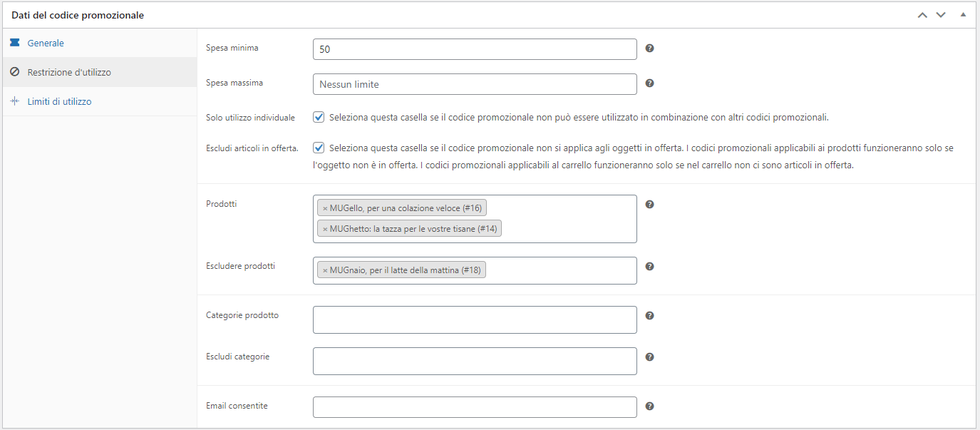Click help icon beside Escludere prodotti
Image resolution: width=980 pixels, height=430 pixels.
click(649, 267)
